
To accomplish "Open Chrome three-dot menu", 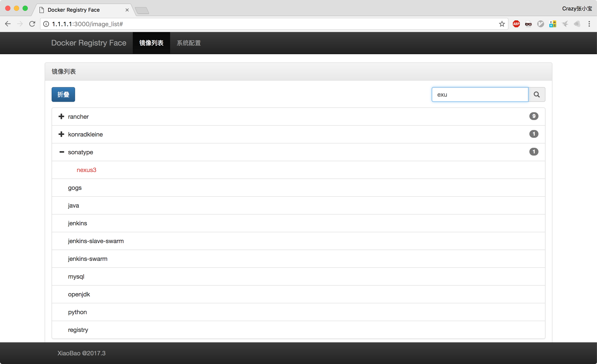I will 589,24.
